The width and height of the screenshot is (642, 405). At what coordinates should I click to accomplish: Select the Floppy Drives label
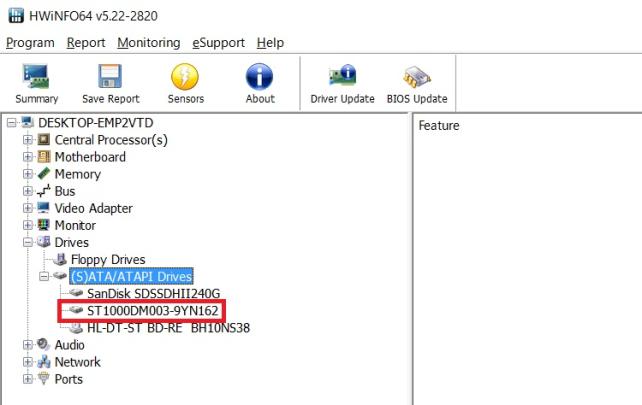(108, 259)
